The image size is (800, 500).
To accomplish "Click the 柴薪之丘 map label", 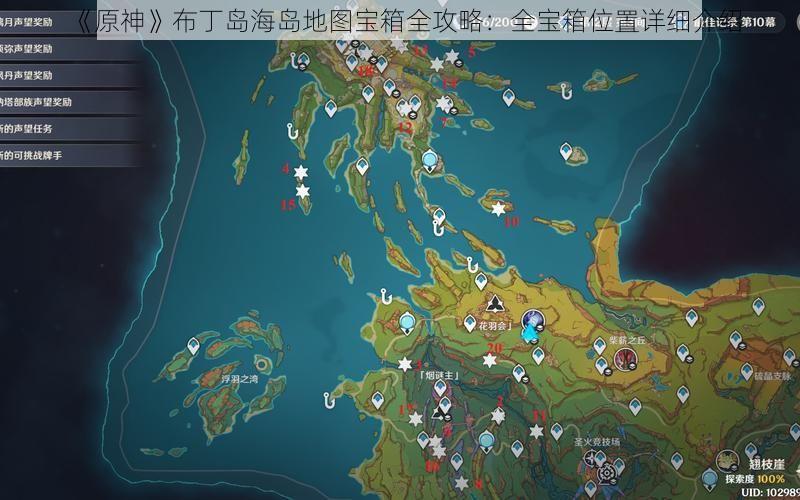I will point(628,340).
